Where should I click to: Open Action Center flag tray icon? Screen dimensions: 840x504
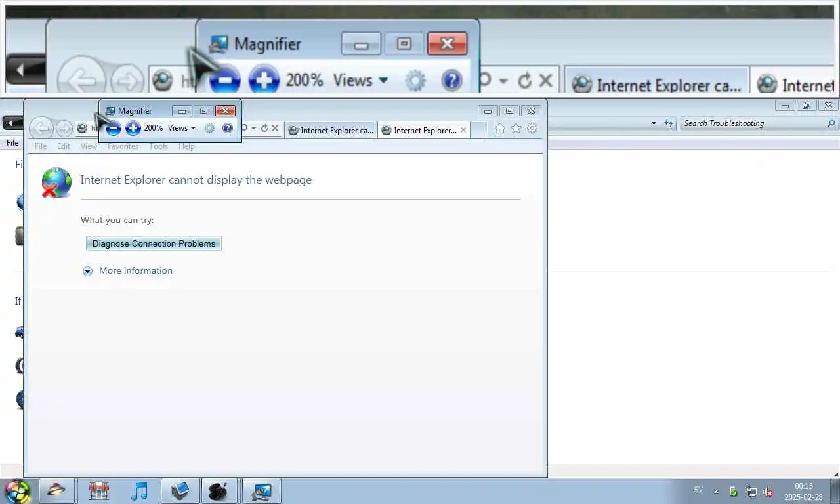734,491
